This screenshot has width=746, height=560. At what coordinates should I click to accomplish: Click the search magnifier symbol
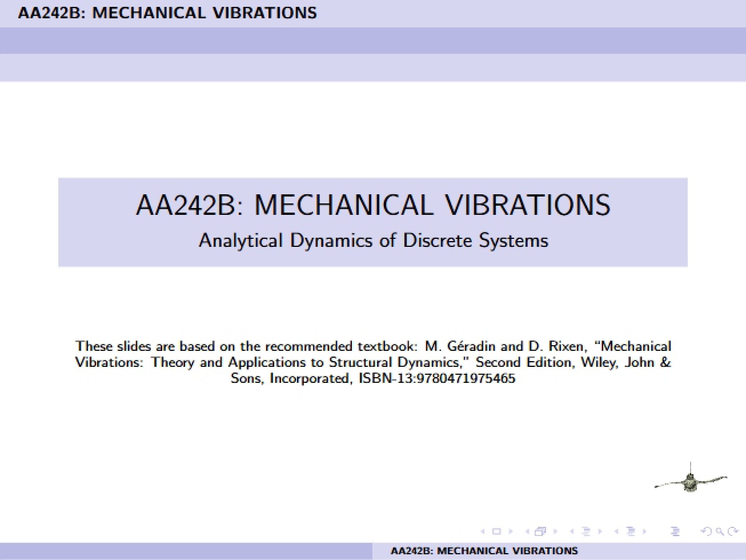pos(720,532)
